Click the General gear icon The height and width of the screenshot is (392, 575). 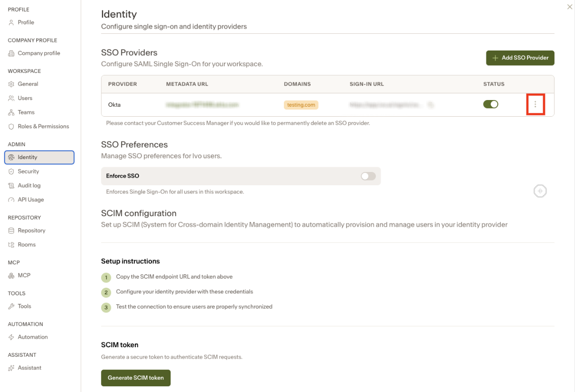pos(11,84)
